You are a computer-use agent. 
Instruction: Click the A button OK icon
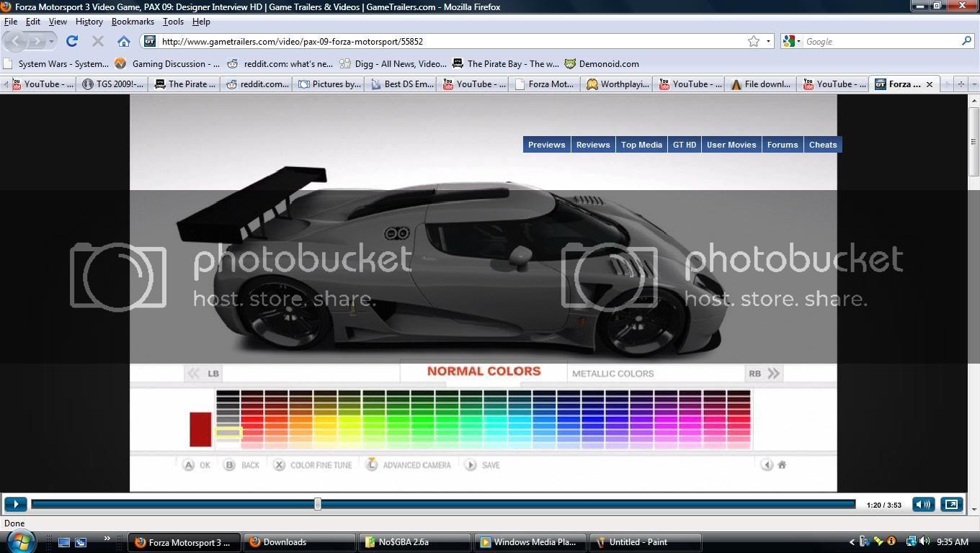tap(188, 465)
